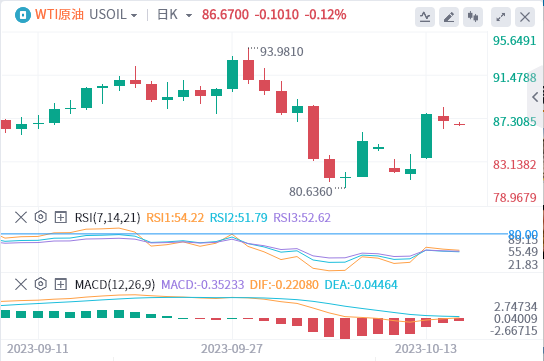Image resolution: width=544 pixels, height=361 pixels.
Task: Collapse the side panel chevron arrow
Action: click(x=535, y=97)
